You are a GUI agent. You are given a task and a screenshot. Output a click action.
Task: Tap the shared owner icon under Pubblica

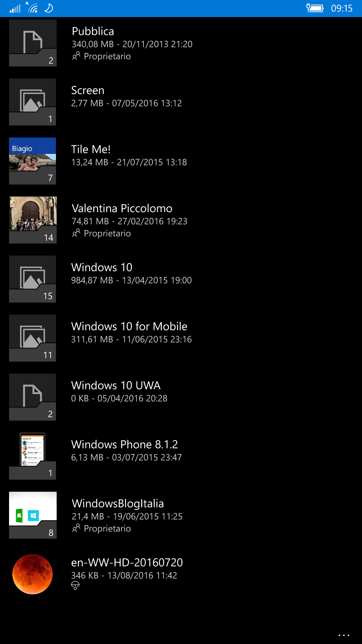coord(76,56)
